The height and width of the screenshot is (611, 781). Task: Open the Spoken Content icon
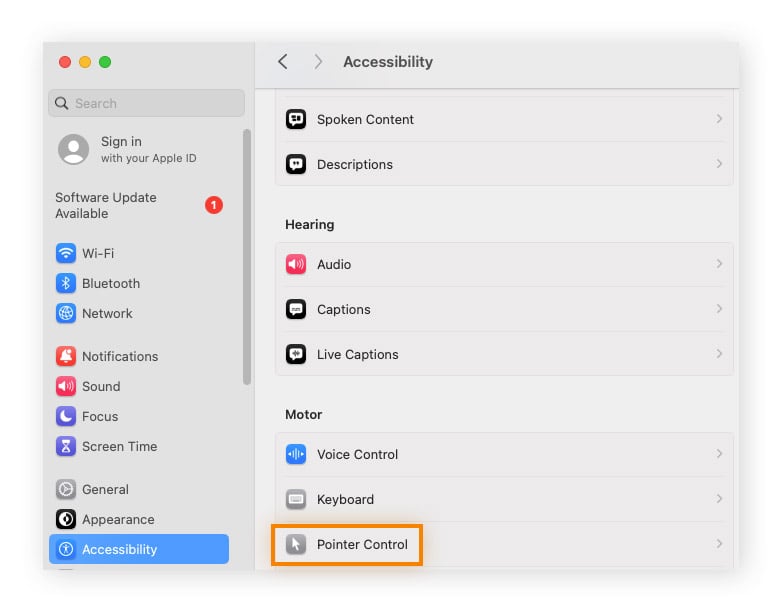[296, 120]
